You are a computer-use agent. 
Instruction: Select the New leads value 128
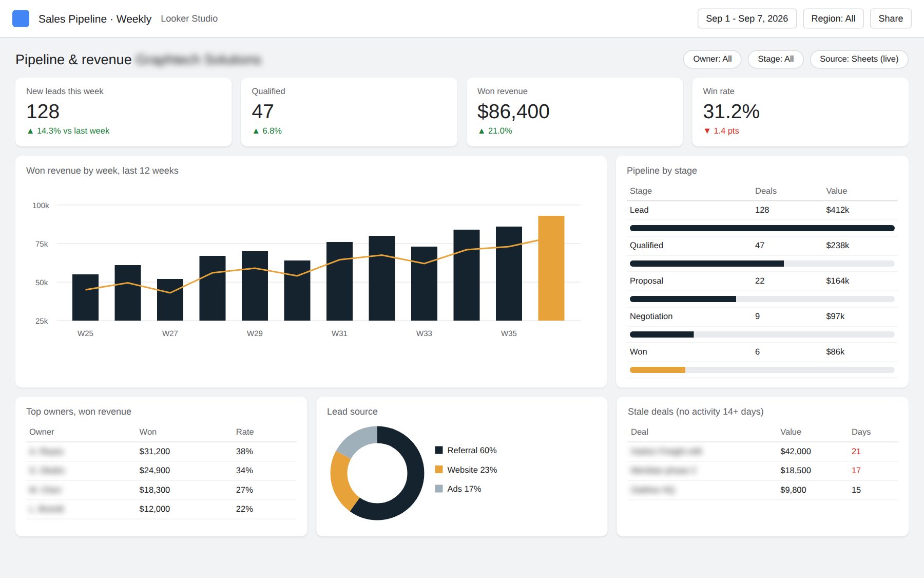tap(43, 111)
